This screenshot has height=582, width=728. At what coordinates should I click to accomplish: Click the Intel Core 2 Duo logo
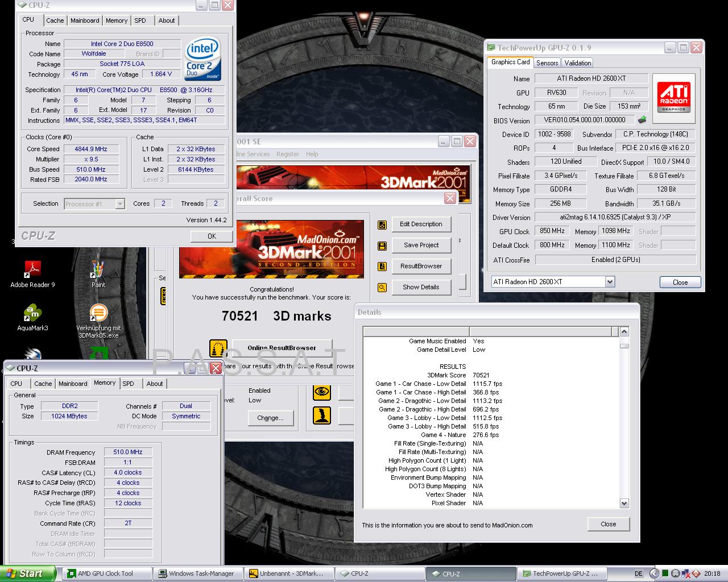pos(203,59)
